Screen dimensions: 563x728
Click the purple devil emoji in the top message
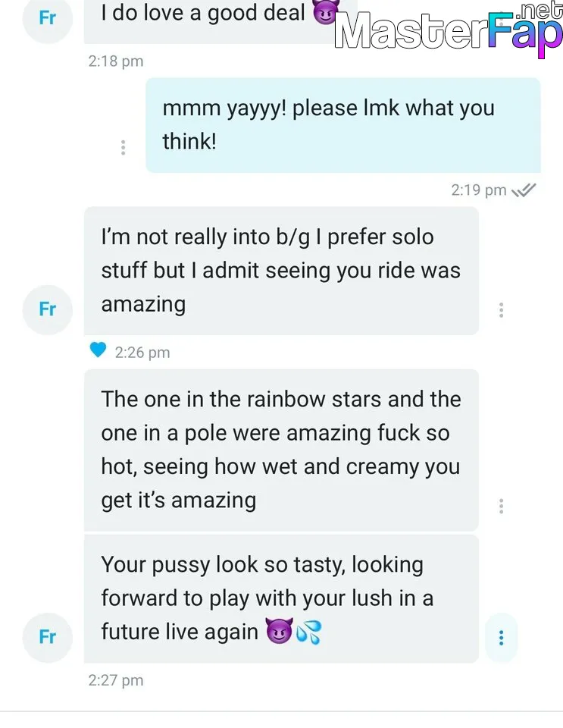tap(326, 14)
